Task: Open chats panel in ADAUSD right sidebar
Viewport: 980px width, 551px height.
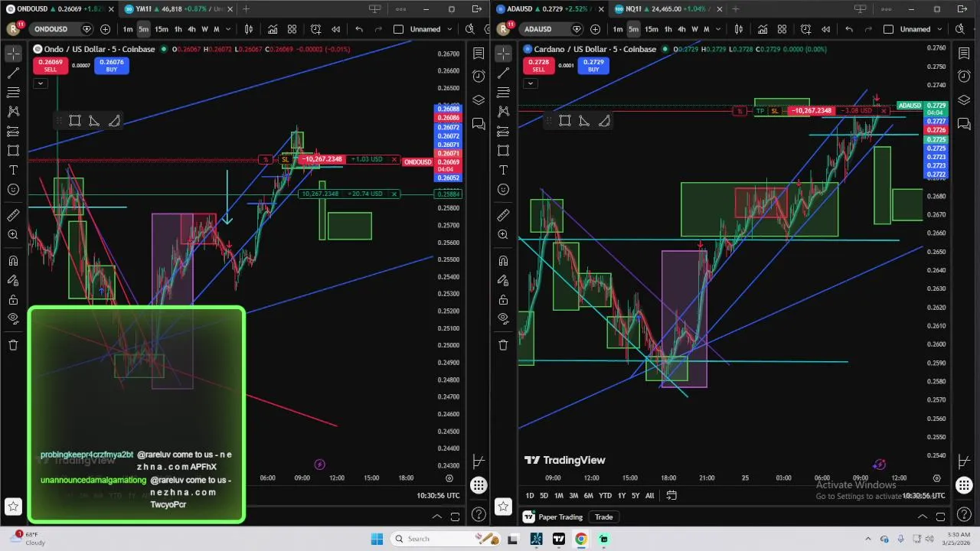Action: [964, 124]
